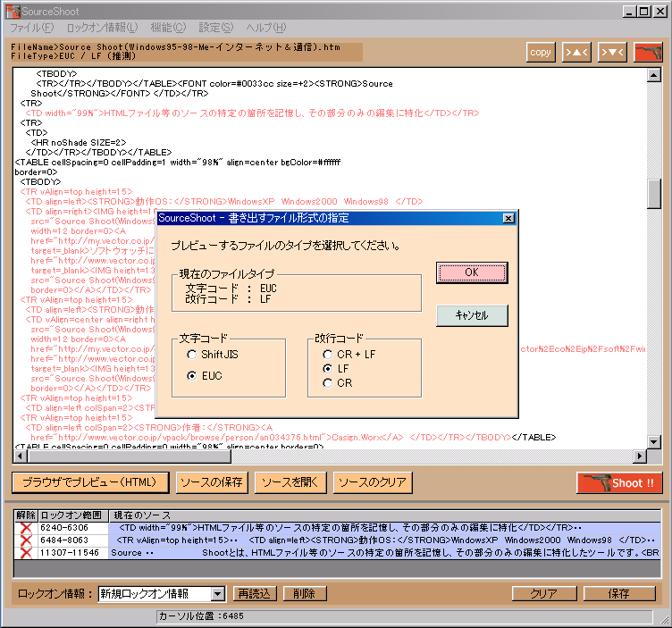Jump to next lock-on with >▼< button
Viewport: 672px width, 628px height.
click(612, 53)
